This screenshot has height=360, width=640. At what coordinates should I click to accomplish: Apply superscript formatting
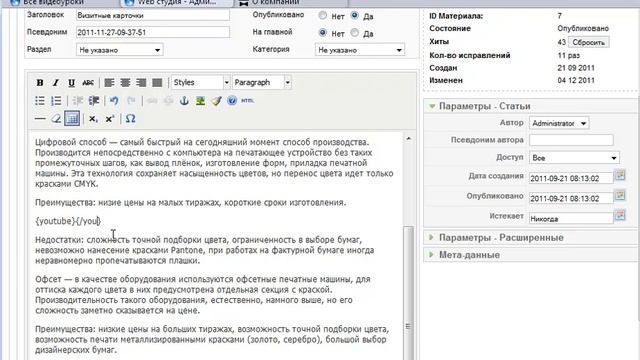tap(109, 119)
